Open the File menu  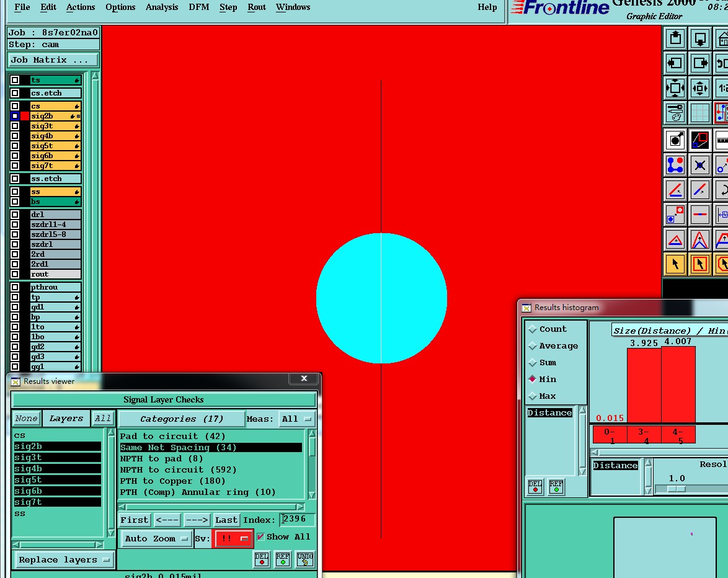point(22,7)
